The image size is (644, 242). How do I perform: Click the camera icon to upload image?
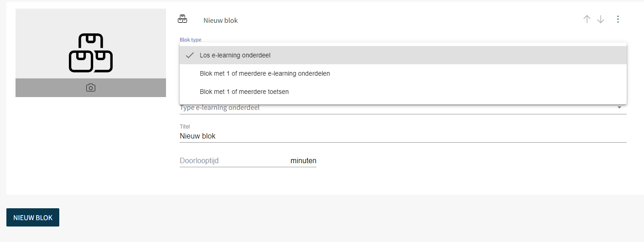tap(91, 88)
